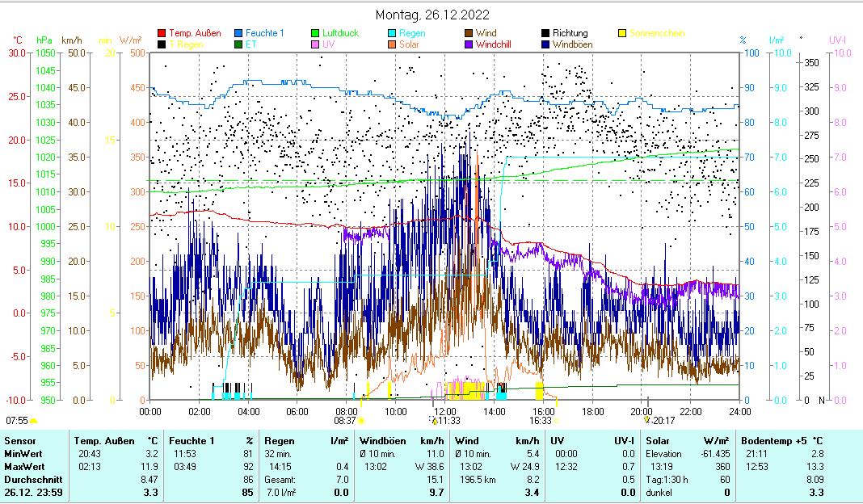Click the brown Wind legend square

pyautogui.click(x=469, y=33)
